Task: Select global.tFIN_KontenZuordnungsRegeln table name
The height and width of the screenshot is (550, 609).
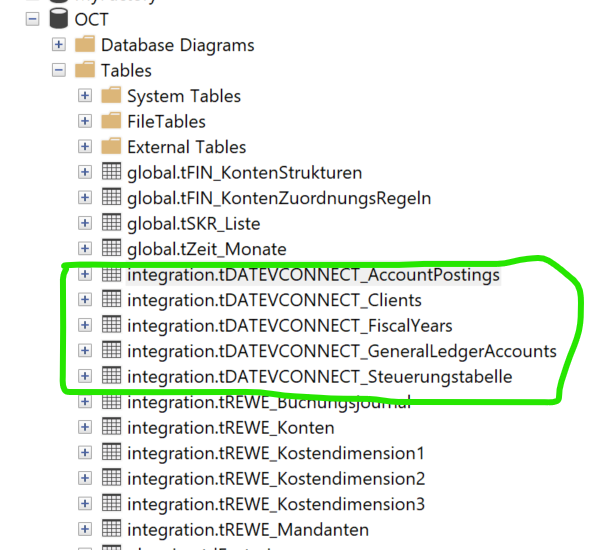Action: [279, 198]
